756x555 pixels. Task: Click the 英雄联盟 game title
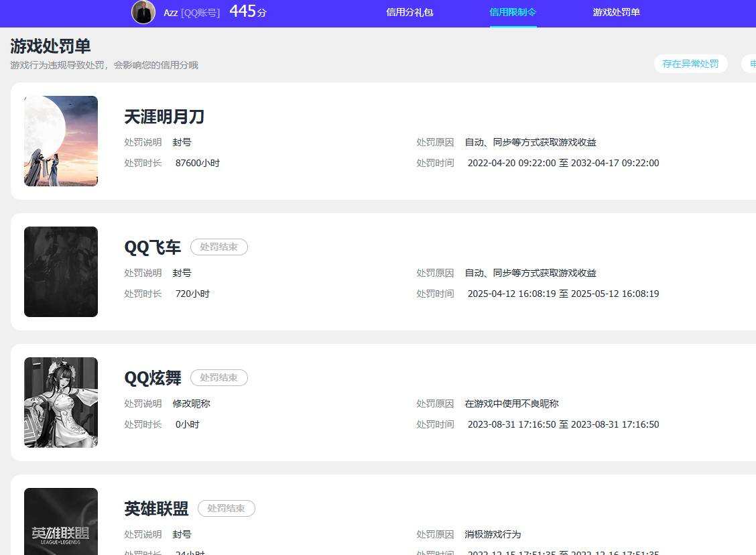(156, 509)
